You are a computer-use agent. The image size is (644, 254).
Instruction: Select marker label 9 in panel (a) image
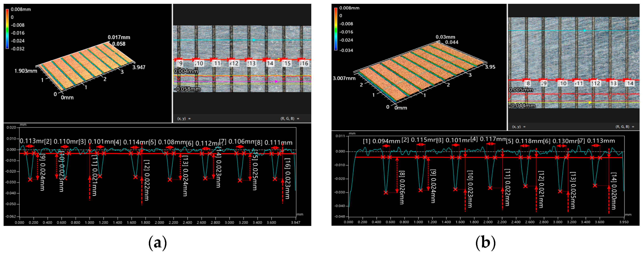[180, 63]
